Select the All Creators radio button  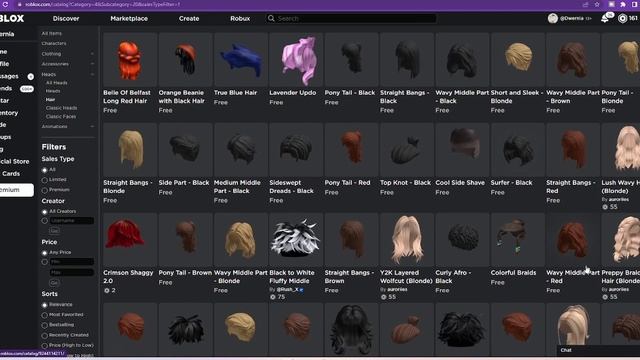44,212
